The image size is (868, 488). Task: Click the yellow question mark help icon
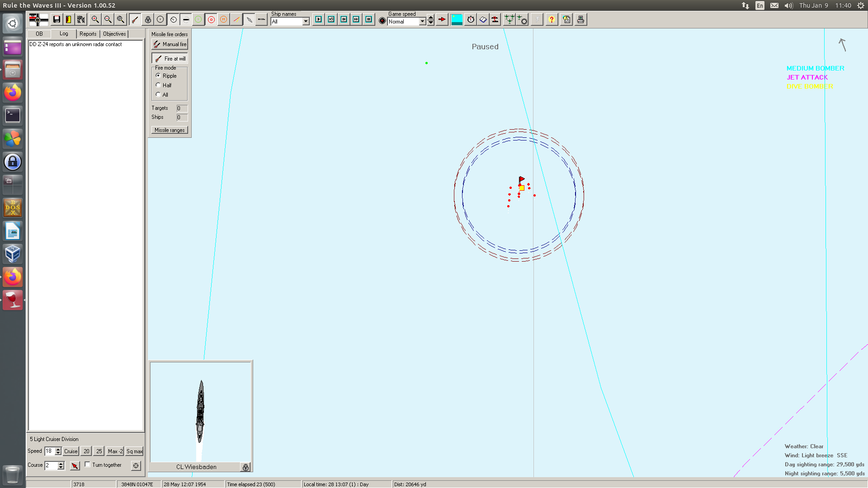pyautogui.click(x=552, y=19)
